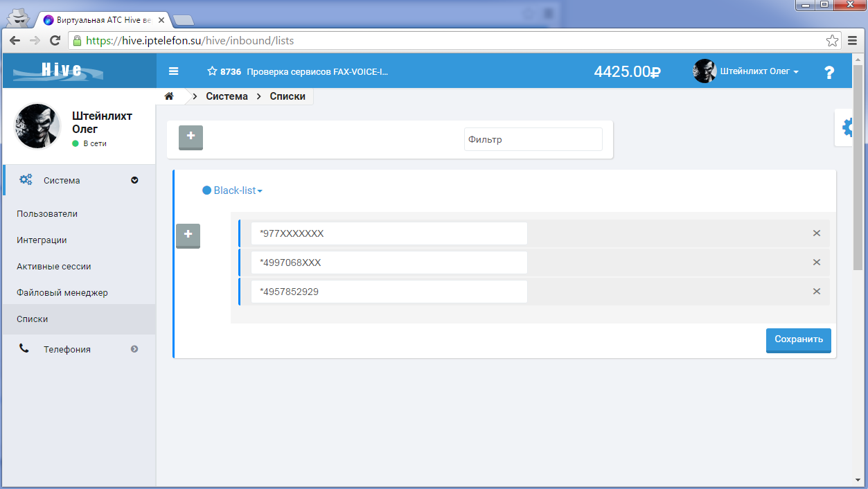Select Списки in the sidebar

pyautogui.click(x=78, y=319)
